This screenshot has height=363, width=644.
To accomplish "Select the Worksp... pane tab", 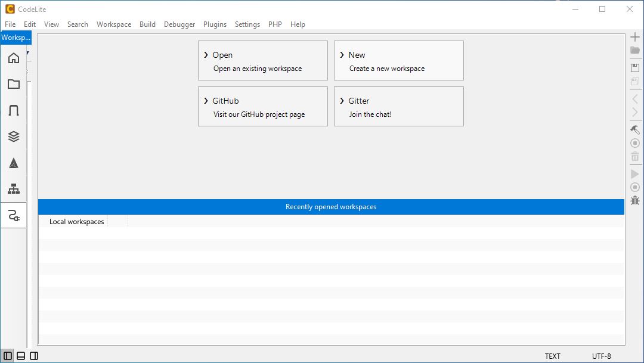I will click(16, 38).
